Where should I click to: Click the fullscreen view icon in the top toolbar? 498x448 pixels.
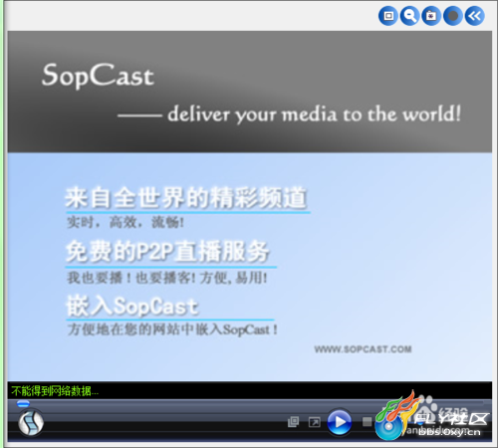[388, 16]
